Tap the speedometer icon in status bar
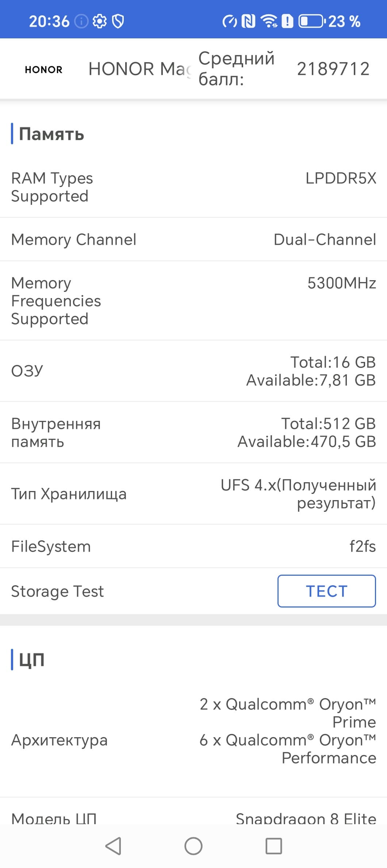The height and width of the screenshot is (868, 387). pyautogui.click(x=230, y=21)
